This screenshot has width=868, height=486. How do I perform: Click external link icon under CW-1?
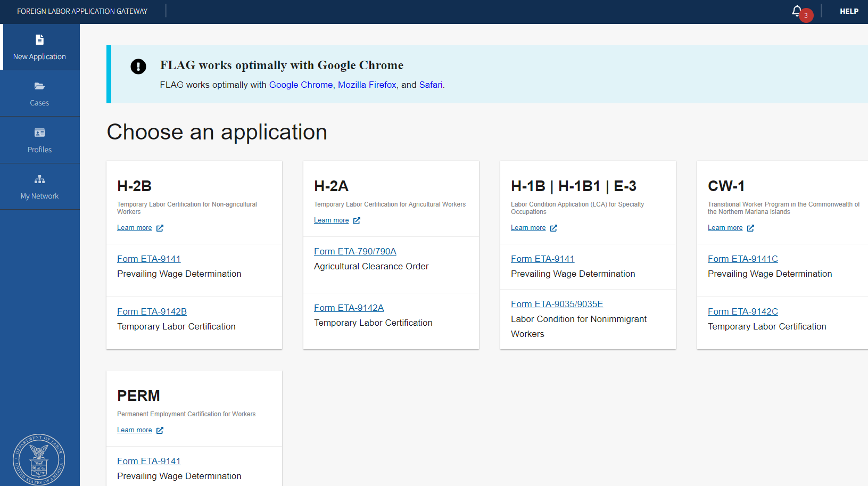750,228
